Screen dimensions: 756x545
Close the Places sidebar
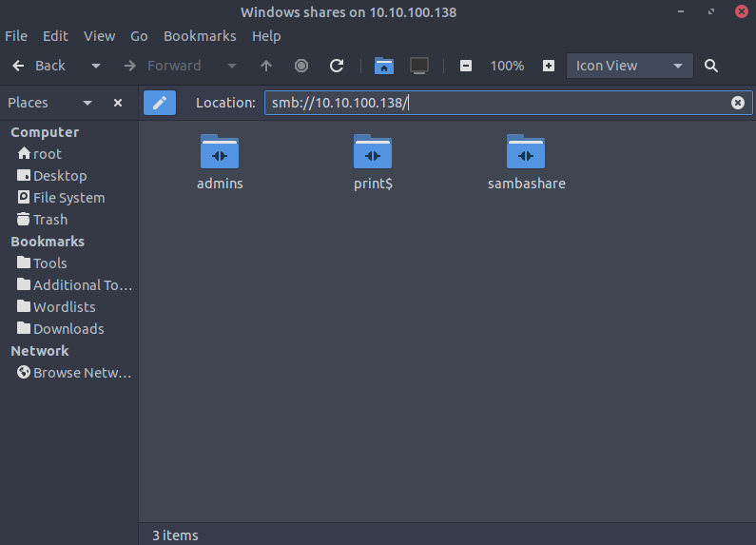(118, 103)
